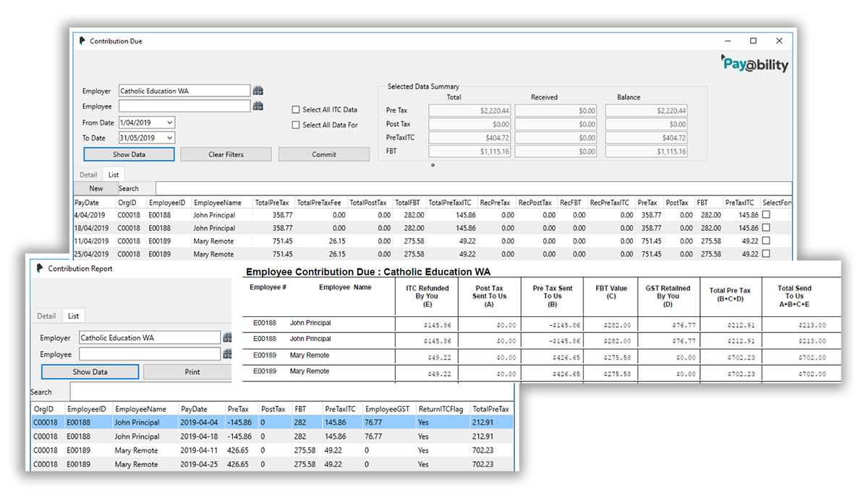Tick the Select All Data For checkbox
The height and width of the screenshot is (501, 868).
point(295,125)
